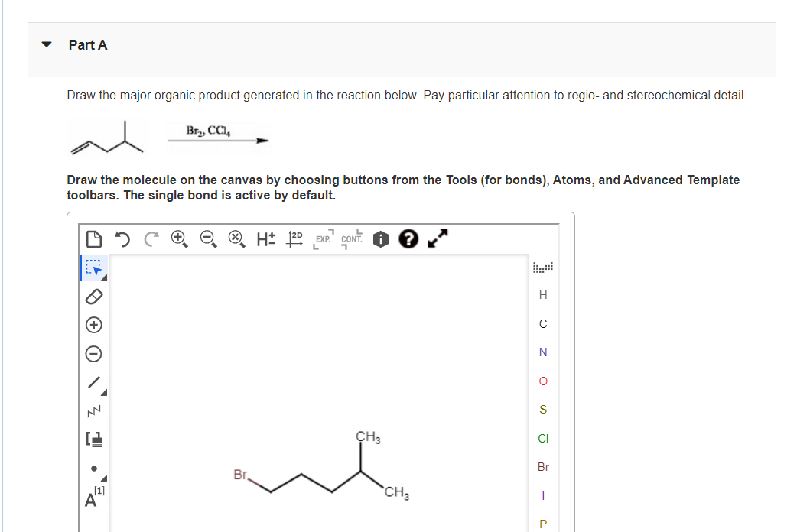The width and height of the screenshot is (797, 532).
Task: Choose the Br atom in sidebar
Action: click(543, 467)
